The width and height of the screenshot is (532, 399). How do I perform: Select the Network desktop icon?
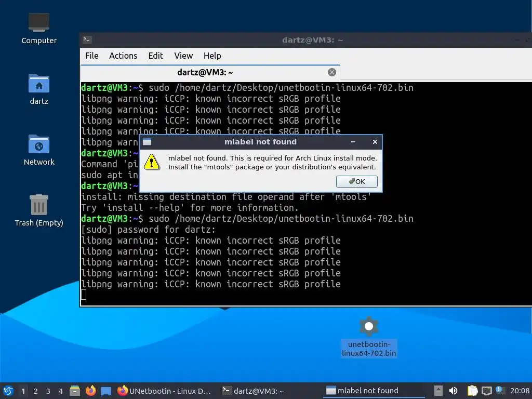point(39,150)
